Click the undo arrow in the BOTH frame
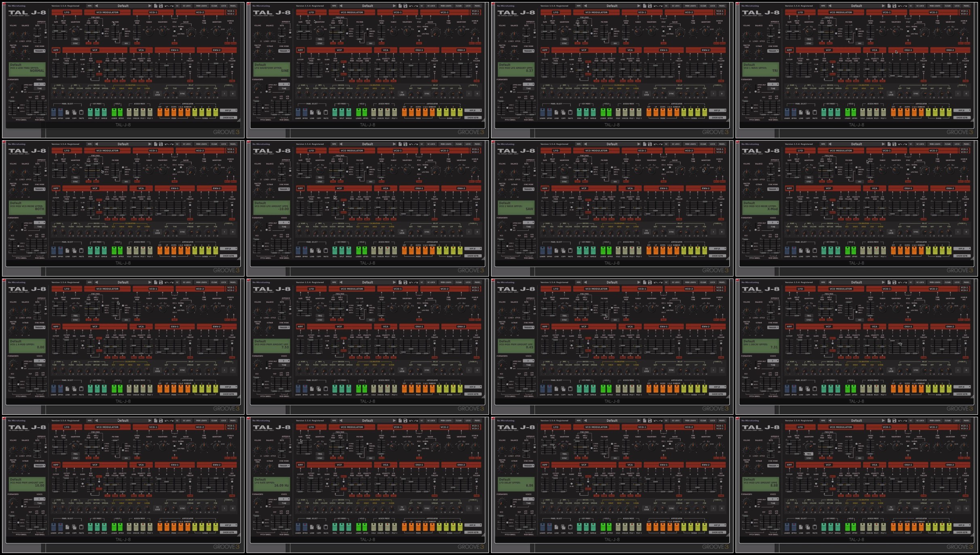Image resolution: width=980 pixels, height=555 pixels. point(166,144)
